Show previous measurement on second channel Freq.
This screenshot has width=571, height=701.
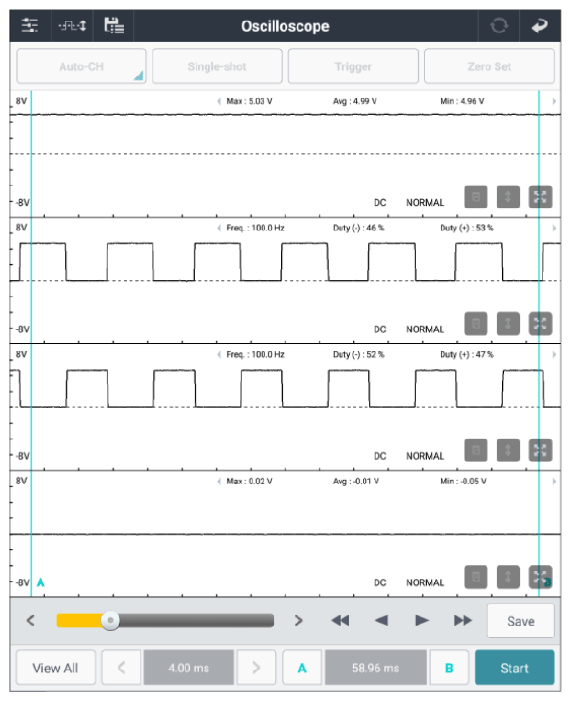[x=219, y=228]
